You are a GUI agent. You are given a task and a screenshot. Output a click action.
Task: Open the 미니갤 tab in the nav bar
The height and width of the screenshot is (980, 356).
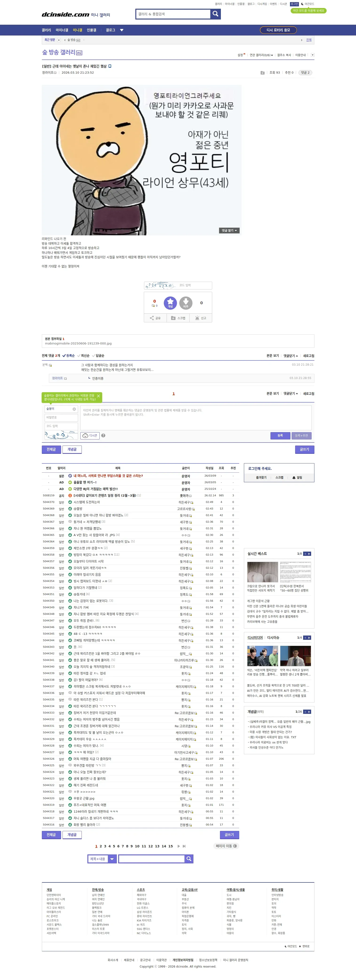pyautogui.click(x=78, y=30)
